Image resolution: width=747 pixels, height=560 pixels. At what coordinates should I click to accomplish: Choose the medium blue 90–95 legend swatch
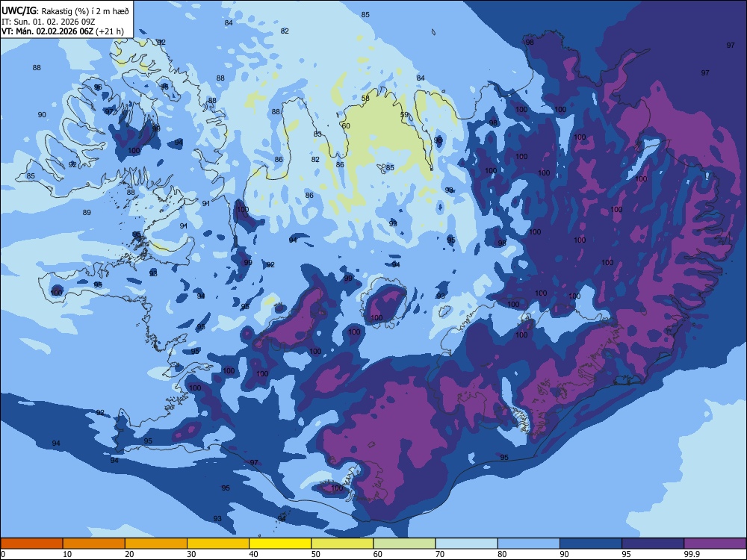click(591, 544)
